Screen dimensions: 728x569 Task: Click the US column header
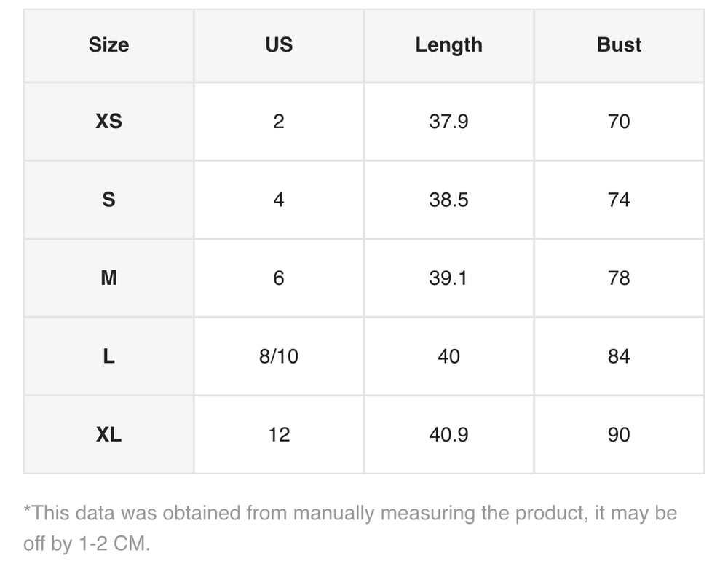(x=279, y=45)
